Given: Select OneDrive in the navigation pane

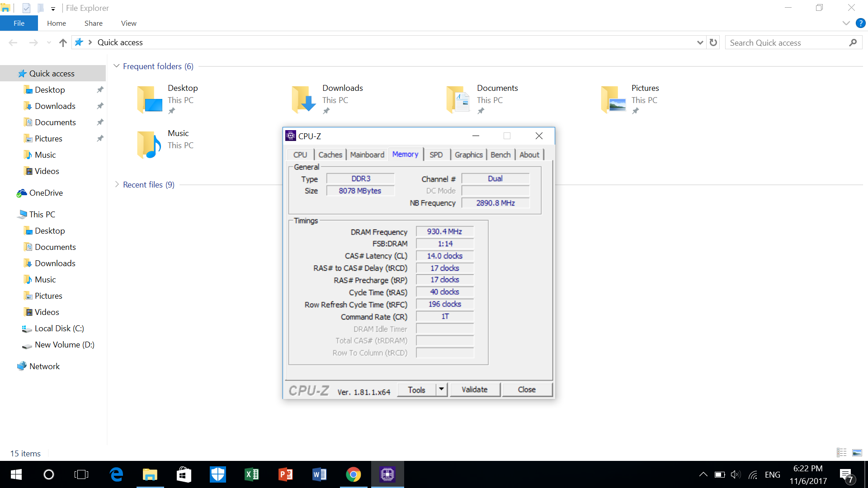Looking at the screenshot, I should (46, 193).
